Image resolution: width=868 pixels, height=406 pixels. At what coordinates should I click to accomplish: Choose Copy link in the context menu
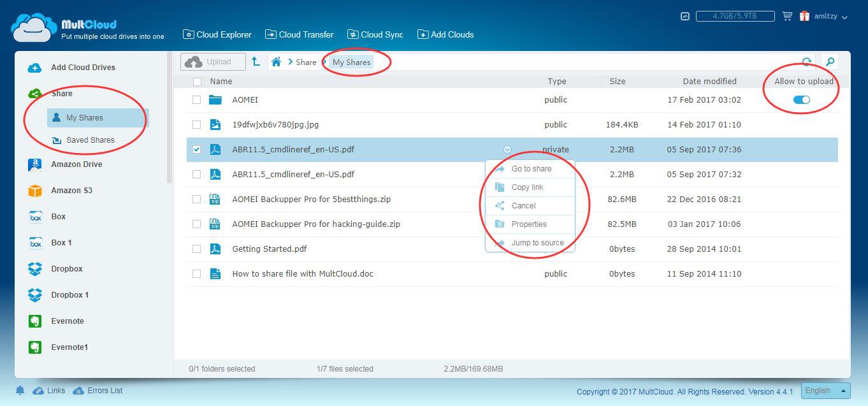pyautogui.click(x=530, y=187)
